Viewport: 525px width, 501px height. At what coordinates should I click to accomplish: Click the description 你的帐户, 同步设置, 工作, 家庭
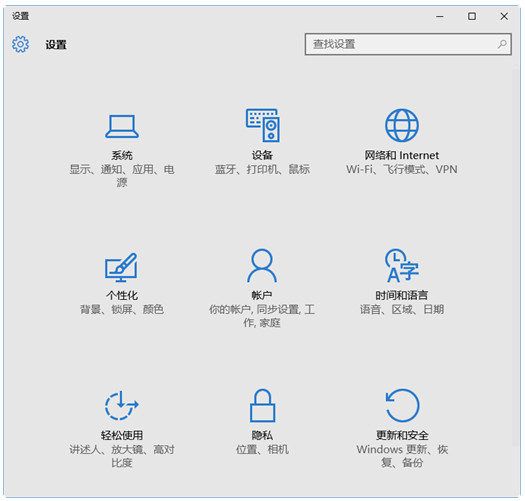click(262, 316)
